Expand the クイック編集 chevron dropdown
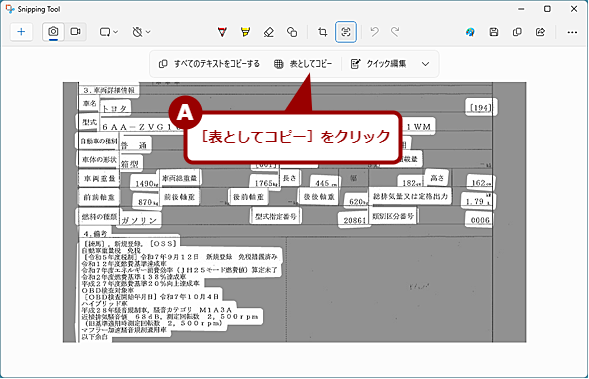Viewport: 589px width, 379px height. click(x=425, y=64)
